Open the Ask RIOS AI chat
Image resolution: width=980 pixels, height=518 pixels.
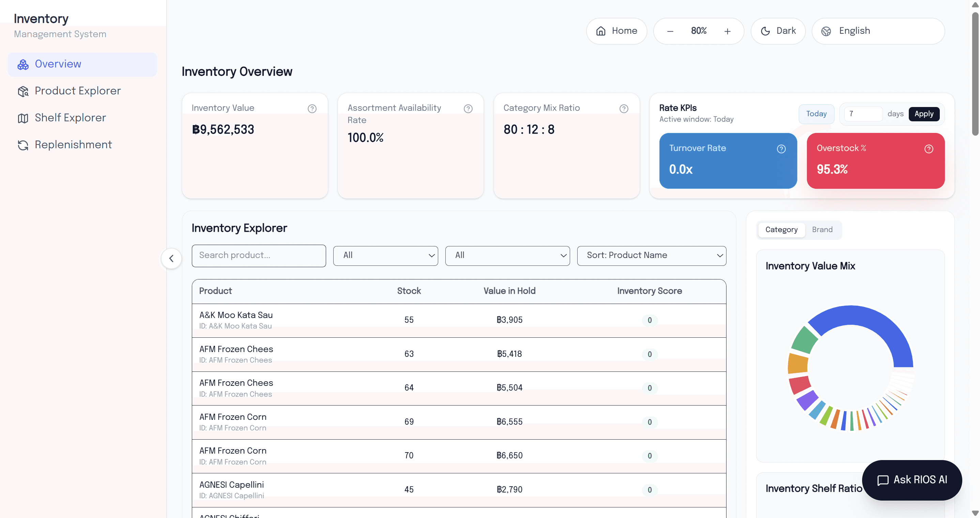(x=912, y=480)
